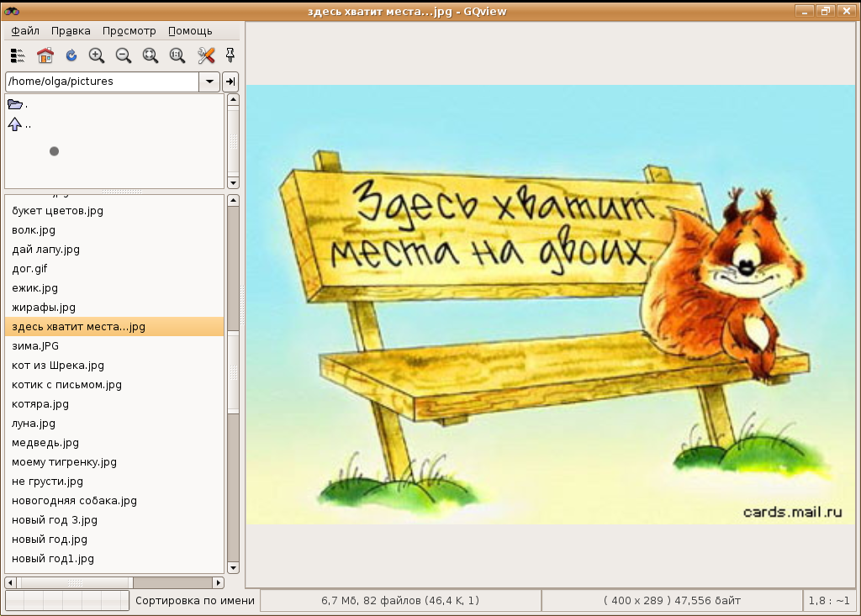Toggle float file list pin icon
The width and height of the screenshot is (861, 616).
[230, 55]
